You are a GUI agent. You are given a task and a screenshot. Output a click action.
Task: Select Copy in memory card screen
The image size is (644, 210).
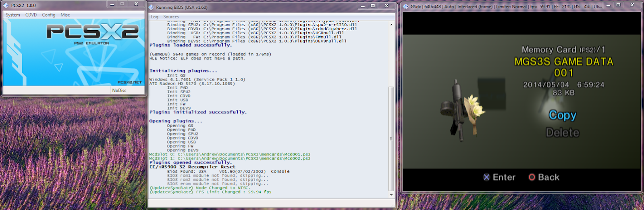[563, 115]
